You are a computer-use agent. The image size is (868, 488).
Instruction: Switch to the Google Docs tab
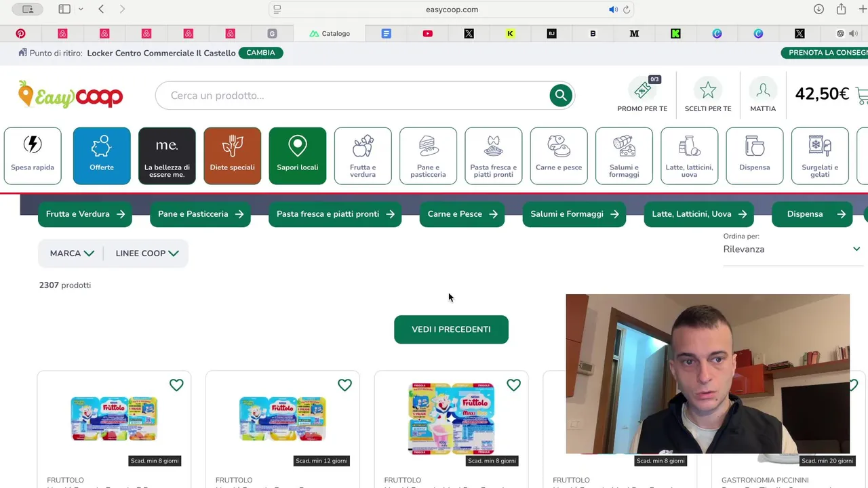386,33
